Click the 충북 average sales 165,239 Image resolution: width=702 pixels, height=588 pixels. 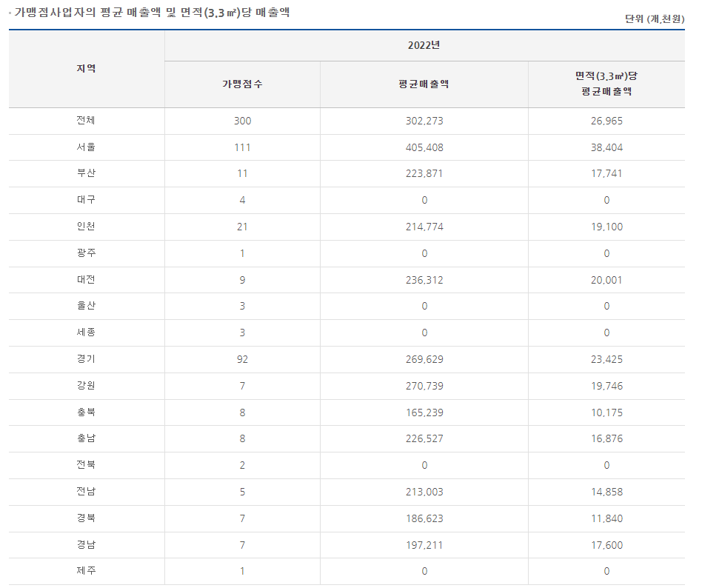(424, 412)
